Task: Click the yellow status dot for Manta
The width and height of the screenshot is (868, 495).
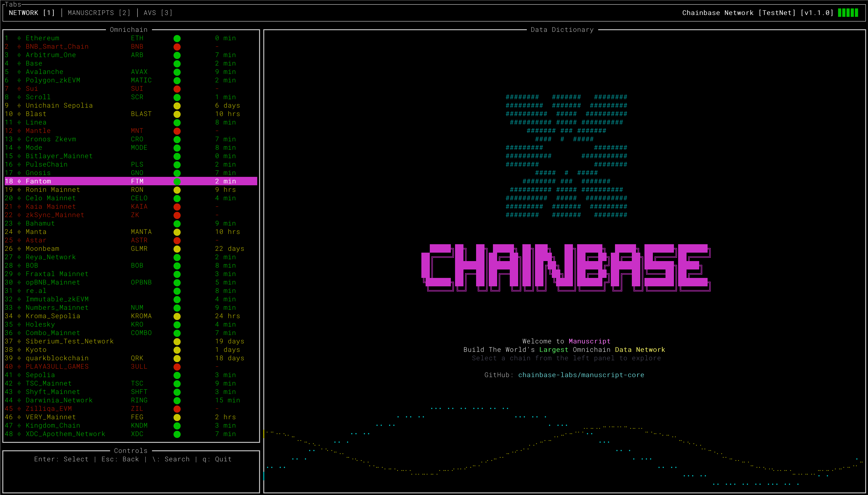Action: click(x=177, y=232)
